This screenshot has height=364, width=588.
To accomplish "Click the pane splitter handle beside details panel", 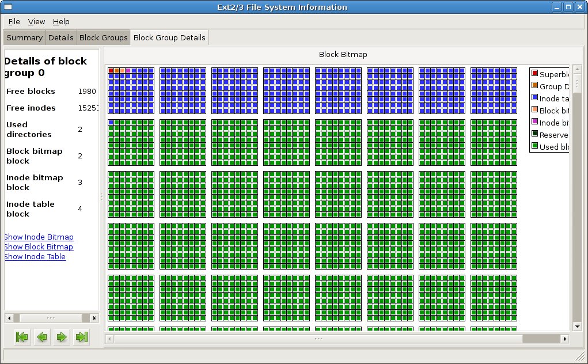I will [x=101, y=197].
